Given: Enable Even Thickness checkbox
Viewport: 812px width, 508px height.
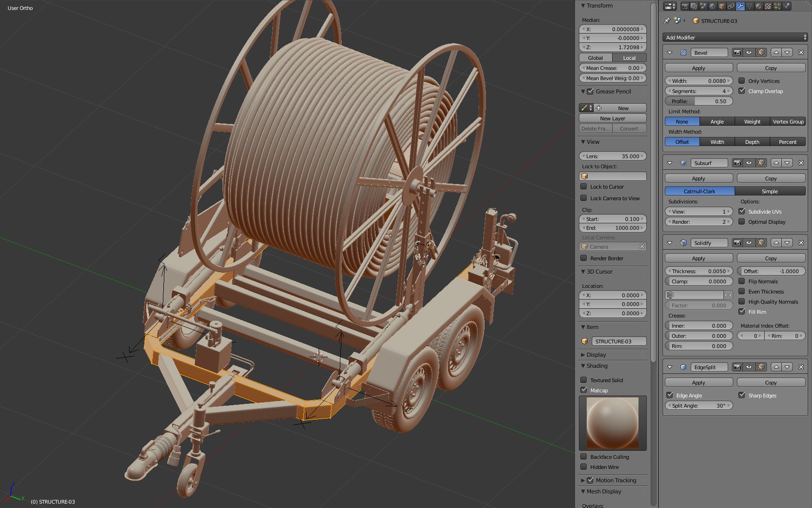Looking at the screenshot, I should (742, 291).
